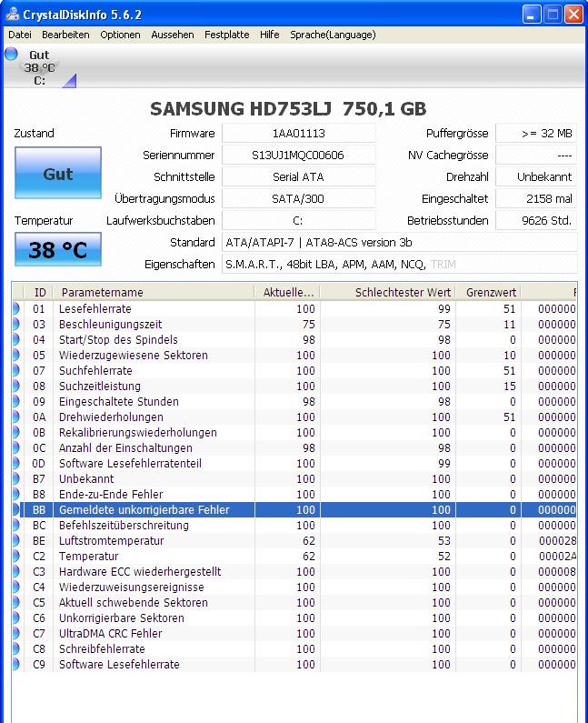Click the status icon of row C5 Aktuell schwebende Sektoren
The height and width of the screenshot is (723, 588).
click(x=16, y=602)
